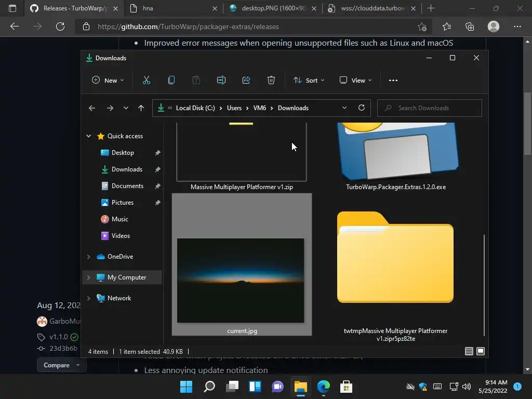The width and height of the screenshot is (532, 399).
Task: Go forward in Explorer navigation
Action: 110,108
